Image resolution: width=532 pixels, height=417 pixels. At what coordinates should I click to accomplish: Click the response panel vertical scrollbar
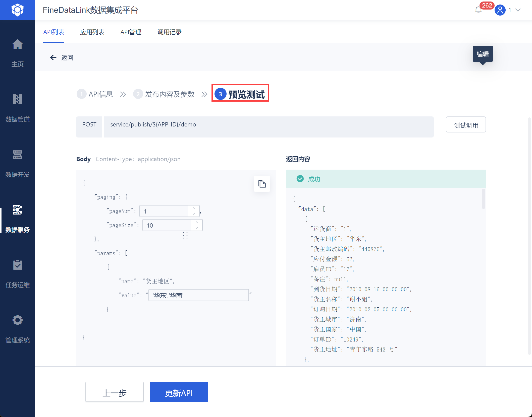[483, 199]
